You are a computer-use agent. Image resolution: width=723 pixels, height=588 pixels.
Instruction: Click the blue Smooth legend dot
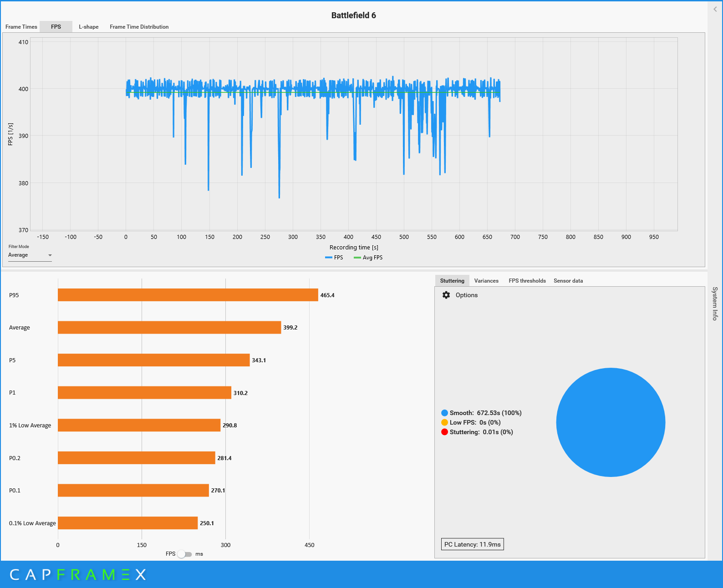pos(444,413)
